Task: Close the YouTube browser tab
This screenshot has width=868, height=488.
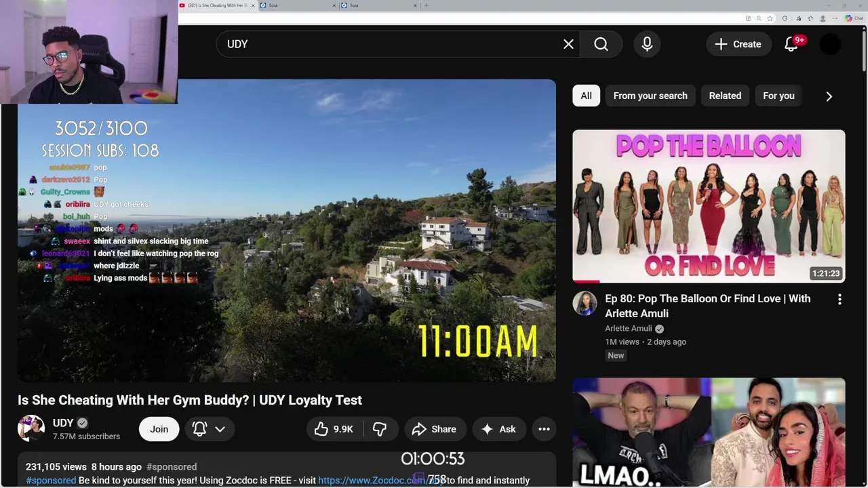Action: [x=254, y=5]
